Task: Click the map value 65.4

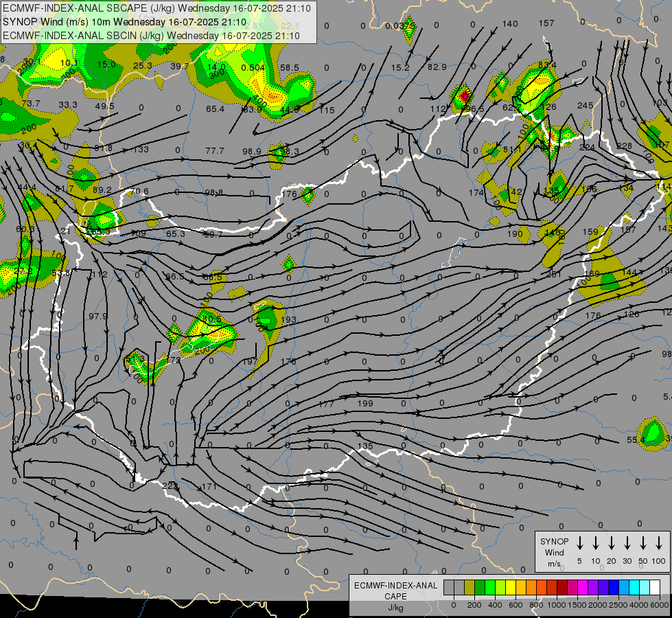Action: point(215,109)
